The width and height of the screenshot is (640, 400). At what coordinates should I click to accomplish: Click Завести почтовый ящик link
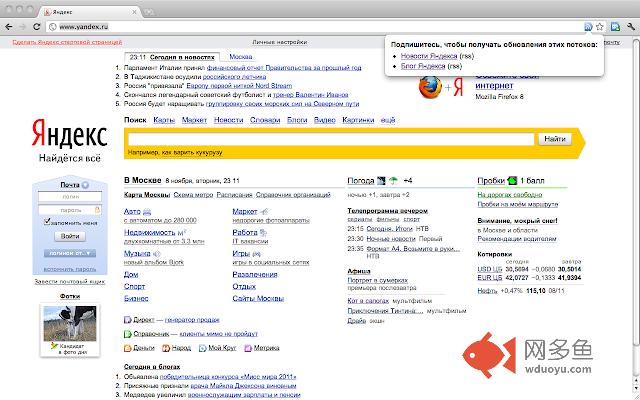(70, 282)
